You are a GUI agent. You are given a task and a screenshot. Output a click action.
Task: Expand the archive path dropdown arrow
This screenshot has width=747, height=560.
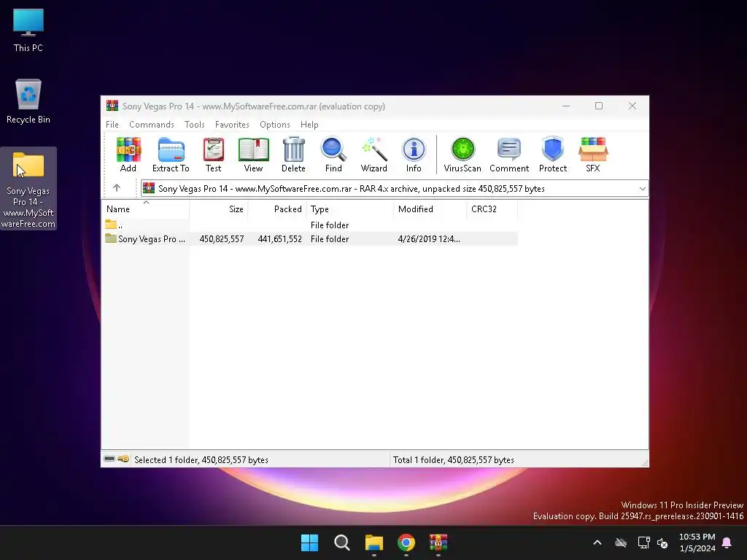coord(642,189)
